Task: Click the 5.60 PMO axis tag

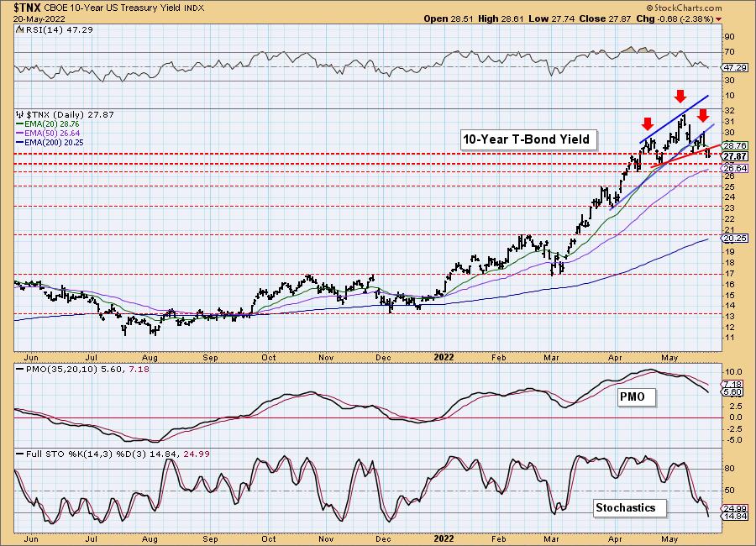Action: coord(733,392)
